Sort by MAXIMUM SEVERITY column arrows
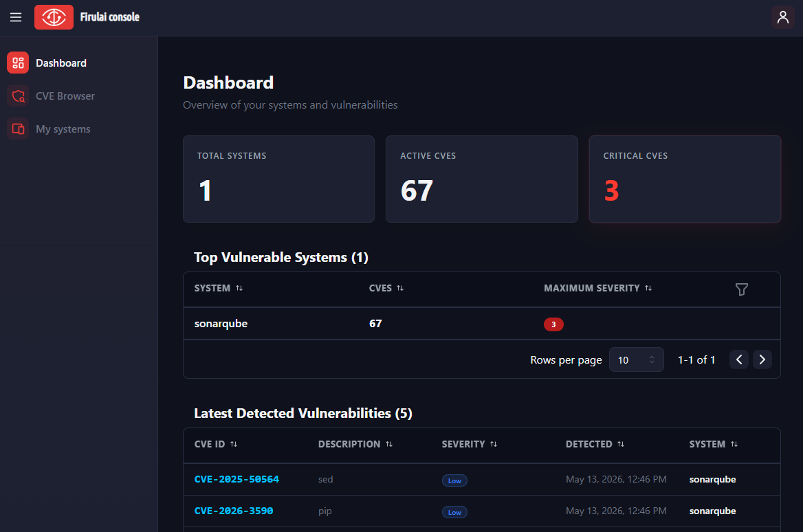803x532 pixels. pyautogui.click(x=648, y=288)
